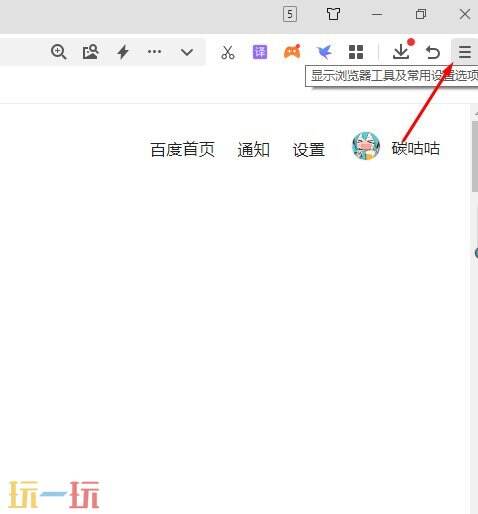This screenshot has height=514, width=478.
Task: Open the number 5 badge icon
Action: pyautogui.click(x=290, y=14)
